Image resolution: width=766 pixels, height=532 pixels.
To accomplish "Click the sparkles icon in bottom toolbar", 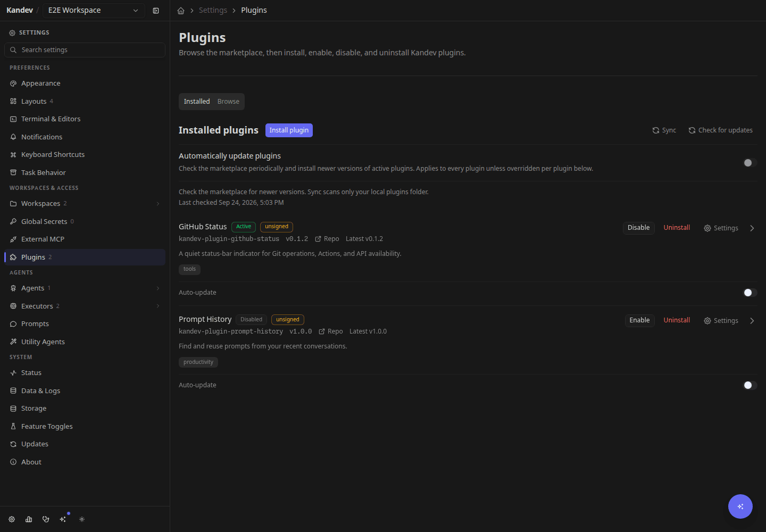I will [63, 519].
